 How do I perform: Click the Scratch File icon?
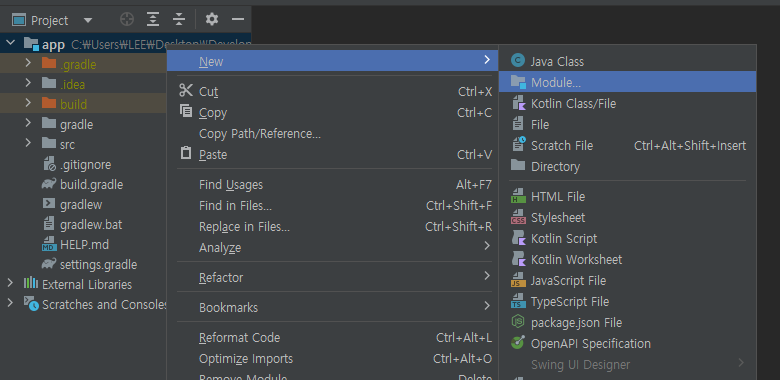tap(518, 145)
